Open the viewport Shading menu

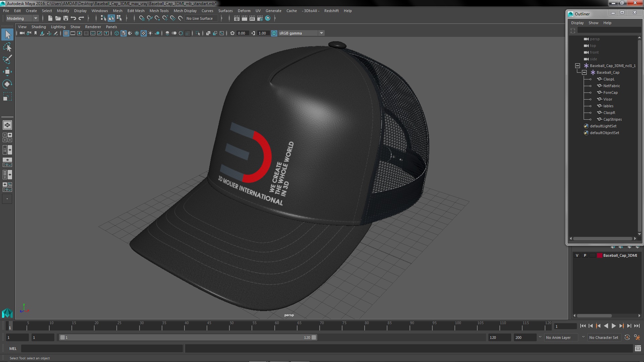pyautogui.click(x=39, y=27)
